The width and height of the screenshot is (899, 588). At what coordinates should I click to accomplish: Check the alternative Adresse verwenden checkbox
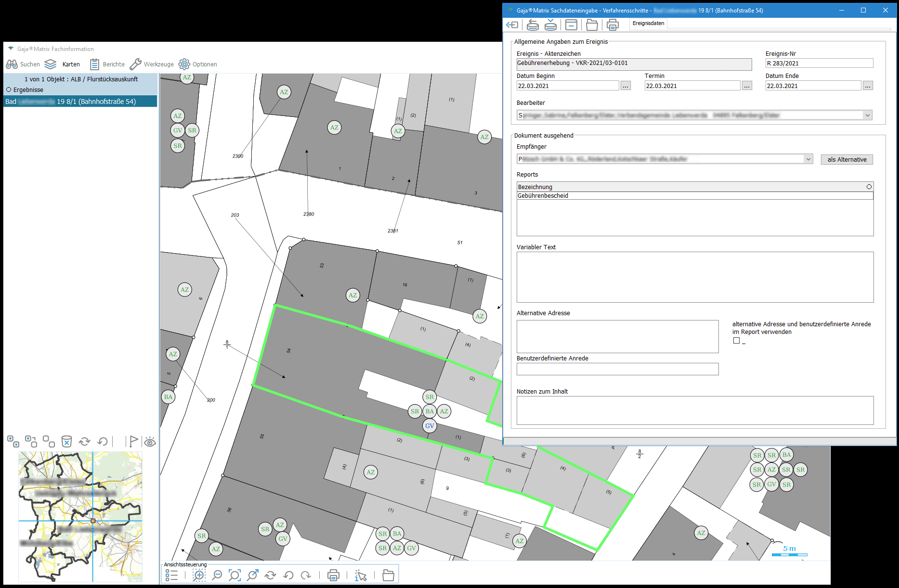pos(736,341)
